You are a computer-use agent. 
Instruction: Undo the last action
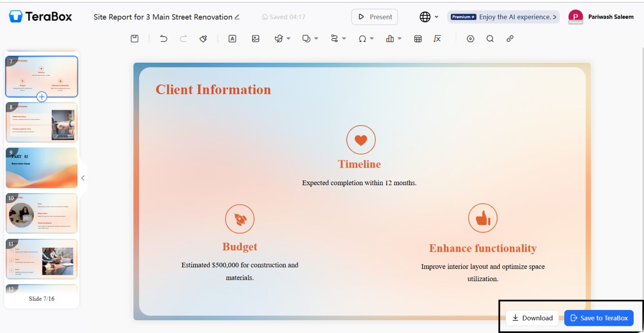click(x=163, y=39)
